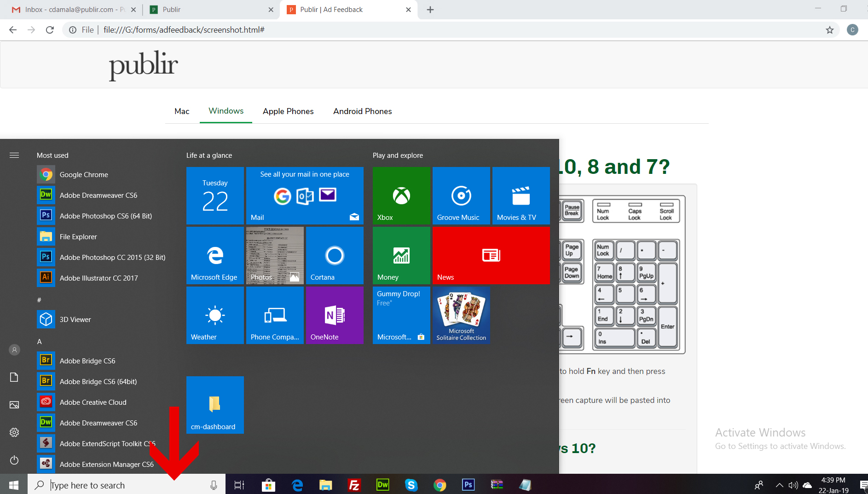Click the volume speaker tray icon
868x494 pixels.
click(x=793, y=485)
